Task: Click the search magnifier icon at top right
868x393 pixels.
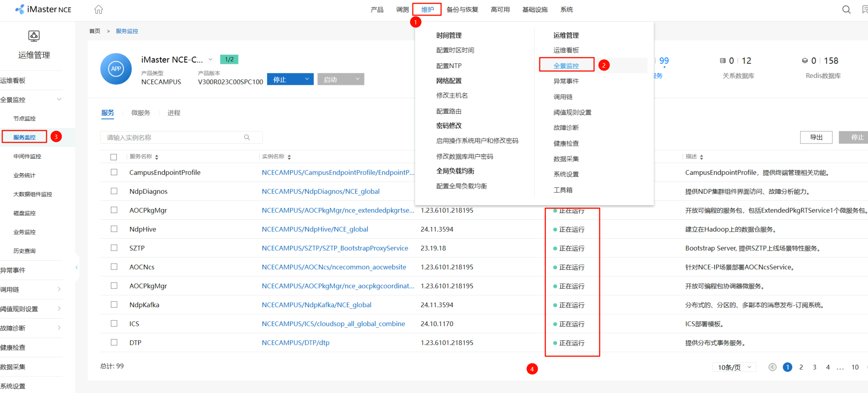Action: [x=846, y=10]
